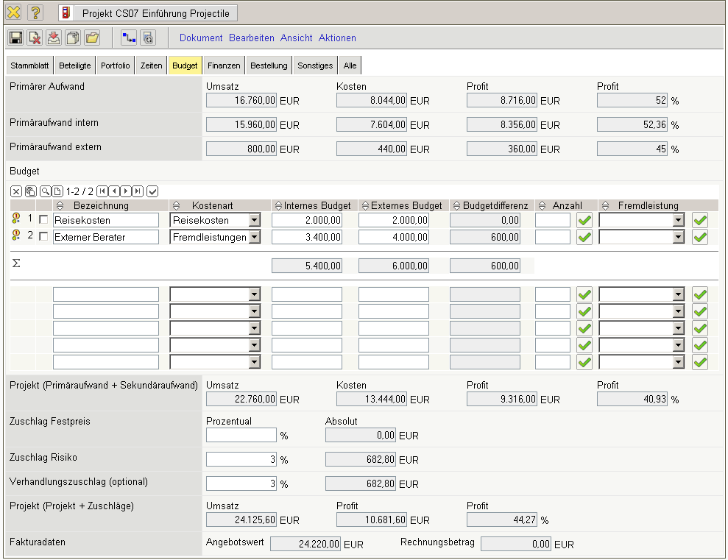728x560 pixels.
Task: Click the Zuschlag Festpreis Prozentual input field
Action: pos(241,436)
